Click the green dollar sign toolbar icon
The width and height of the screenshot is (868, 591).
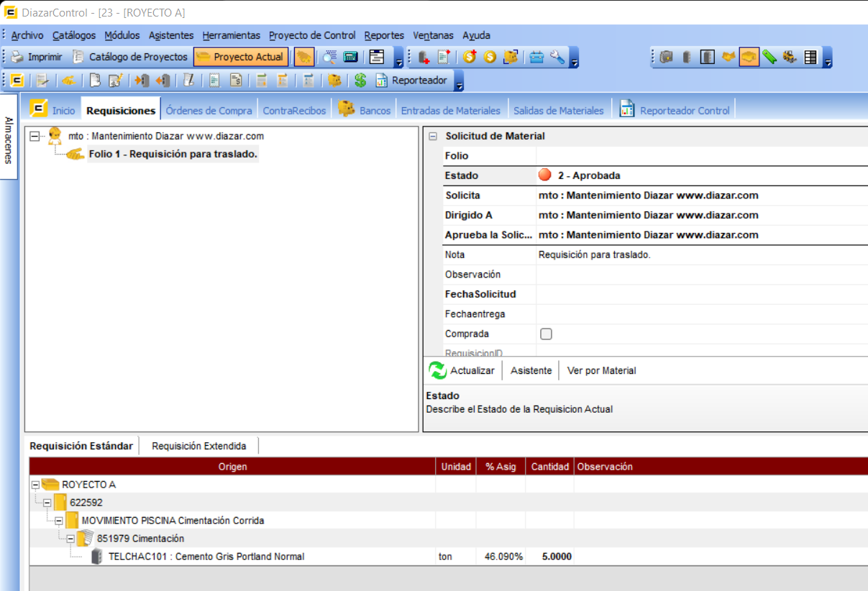click(x=360, y=81)
